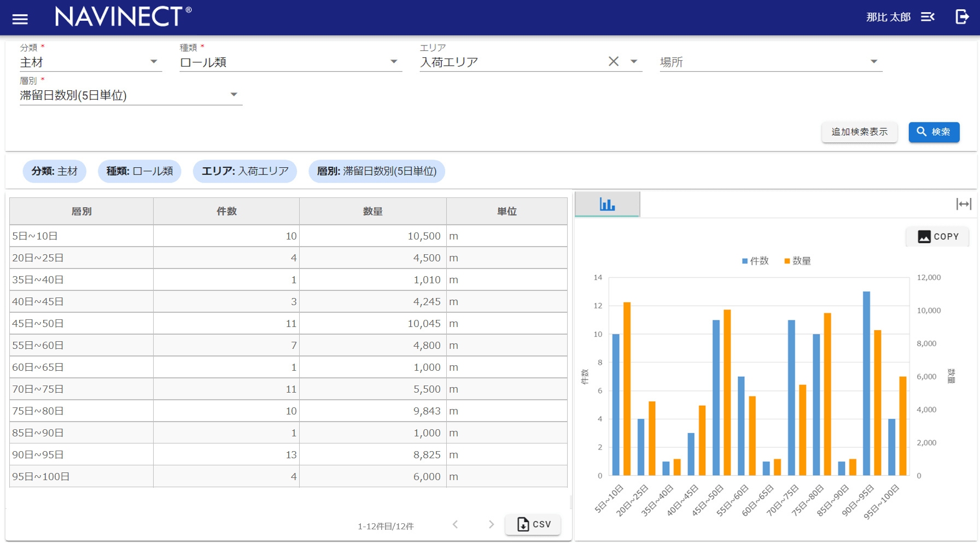980x543 pixels.
Task: Go to next results page
Action: click(x=491, y=524)
